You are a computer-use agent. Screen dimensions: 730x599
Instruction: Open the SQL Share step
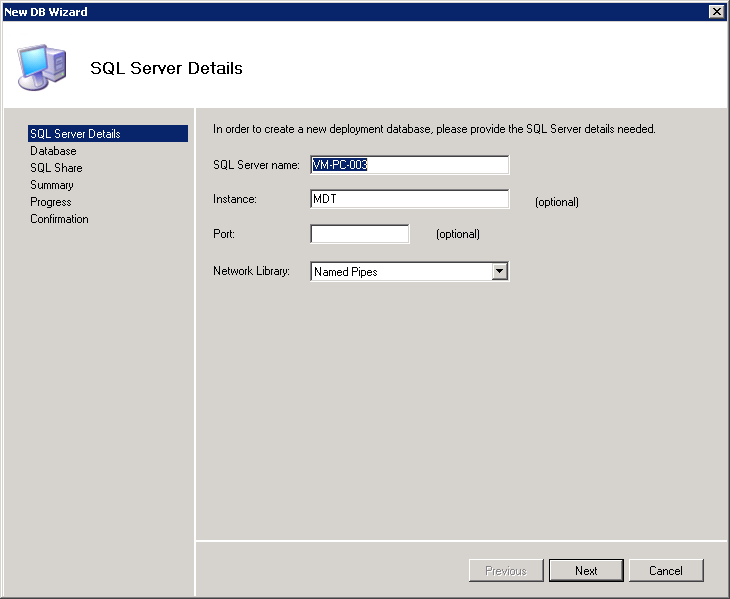(56, 168)
